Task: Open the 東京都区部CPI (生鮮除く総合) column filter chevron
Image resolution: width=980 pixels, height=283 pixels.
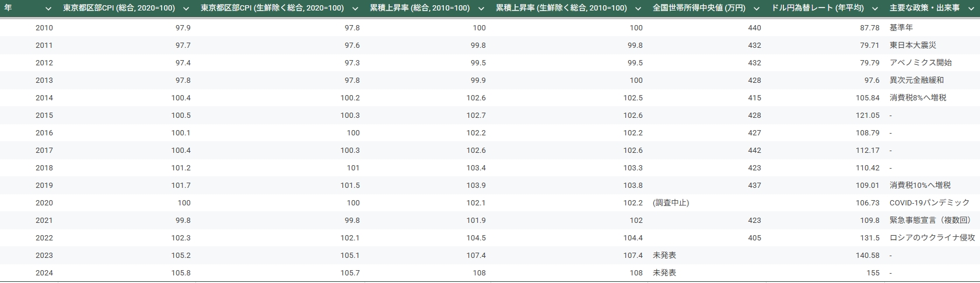Action: pyautogui.click(x=356, y=9)
